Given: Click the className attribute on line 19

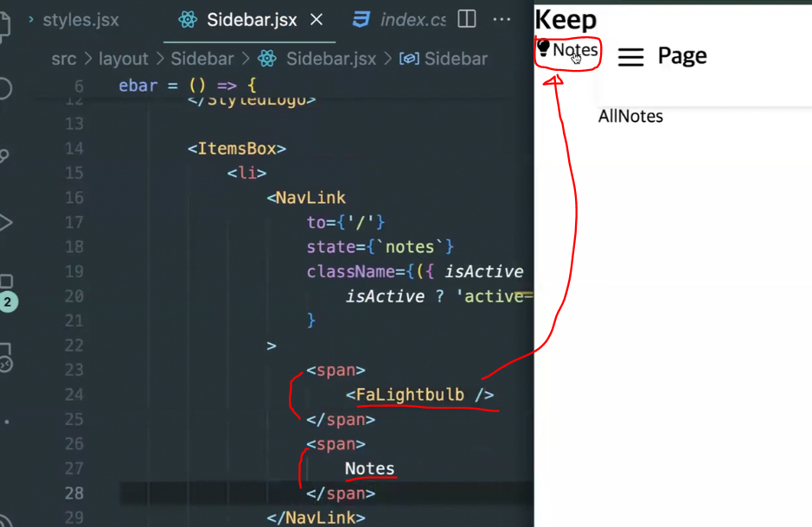Looking at the screenshot, I should click(415, 271).
